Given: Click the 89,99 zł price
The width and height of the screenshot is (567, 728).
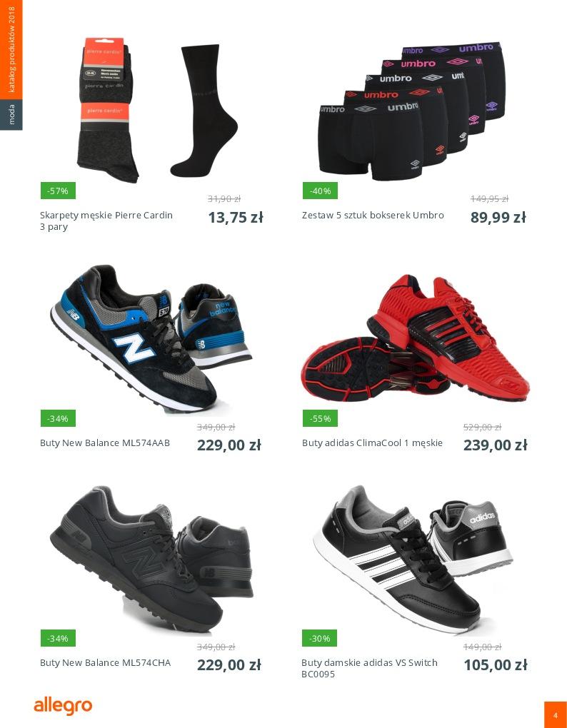Looking at the screenshot, I should click(x=498, y=217).
